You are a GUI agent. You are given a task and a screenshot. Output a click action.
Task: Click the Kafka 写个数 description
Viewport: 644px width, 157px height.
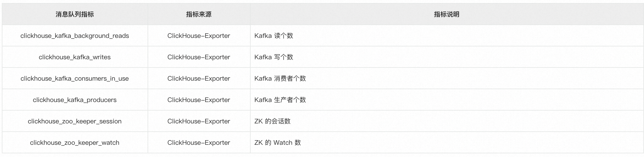[274, 57]
